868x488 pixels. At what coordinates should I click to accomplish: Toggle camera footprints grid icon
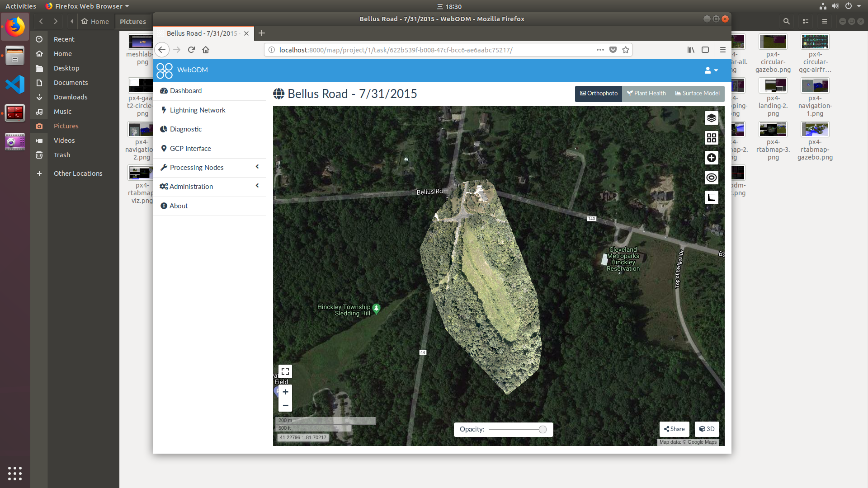(x=711, y=138)
